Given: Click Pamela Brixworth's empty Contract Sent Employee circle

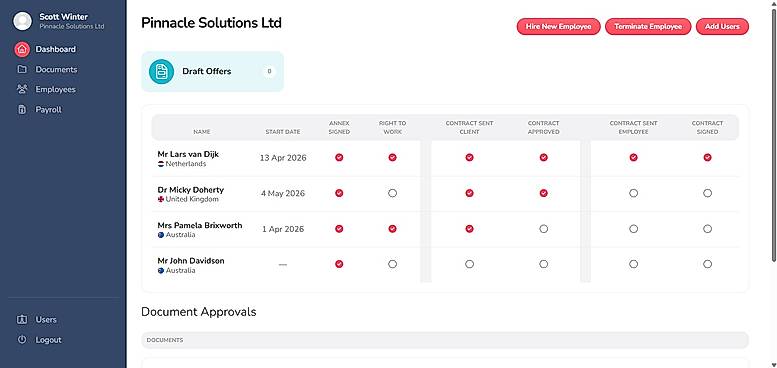Looking at the screenshot, I should tap(633, 229).
